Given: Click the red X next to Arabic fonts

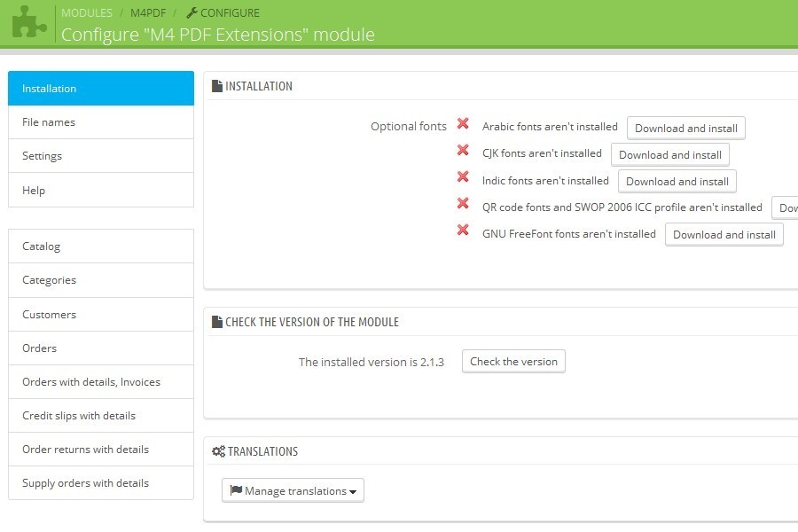Looking at the screenshot, I should [463, 124].
